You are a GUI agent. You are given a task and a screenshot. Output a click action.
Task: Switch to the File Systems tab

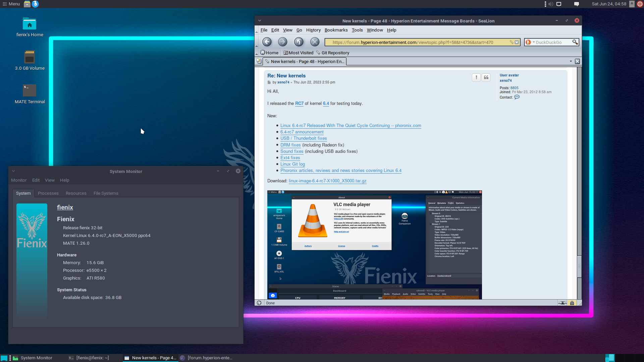106,193
